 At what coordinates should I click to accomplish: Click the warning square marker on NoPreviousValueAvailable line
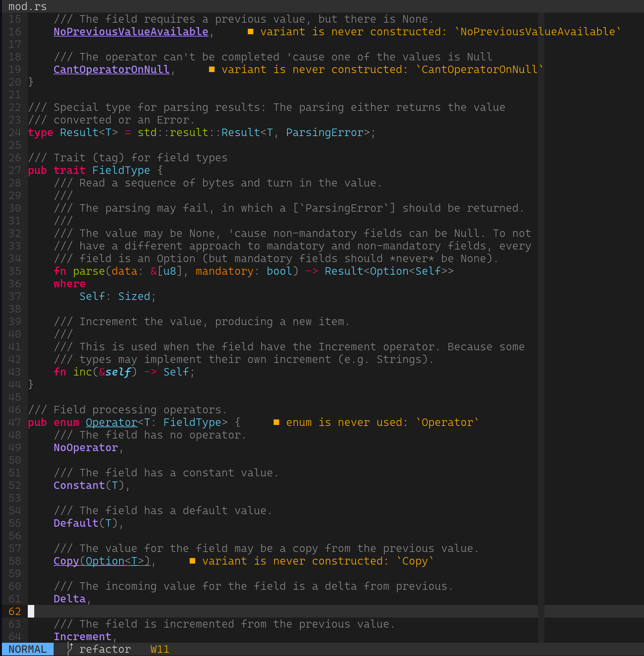[x=250, y=31]
